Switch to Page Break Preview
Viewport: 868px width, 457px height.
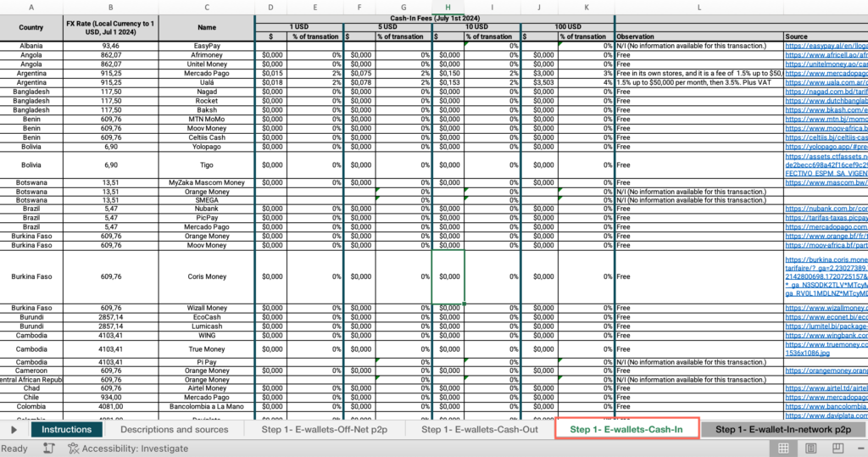tap(838, 449)
